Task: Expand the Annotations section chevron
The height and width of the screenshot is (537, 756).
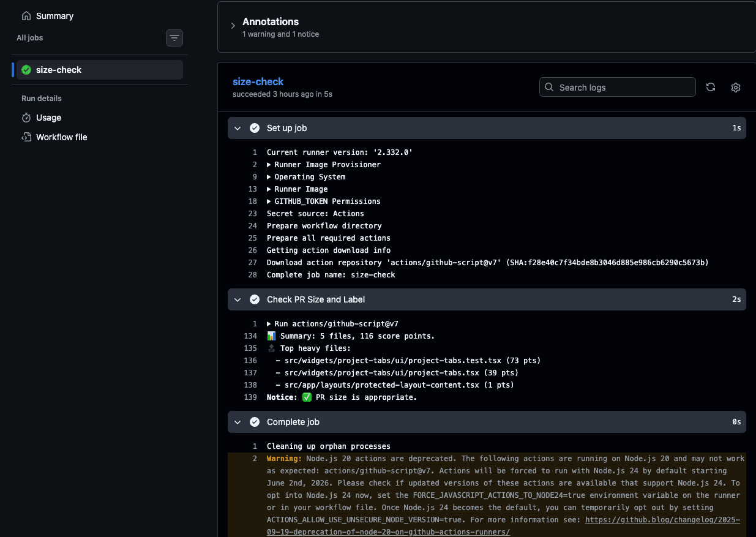Action: pos(233,26)
